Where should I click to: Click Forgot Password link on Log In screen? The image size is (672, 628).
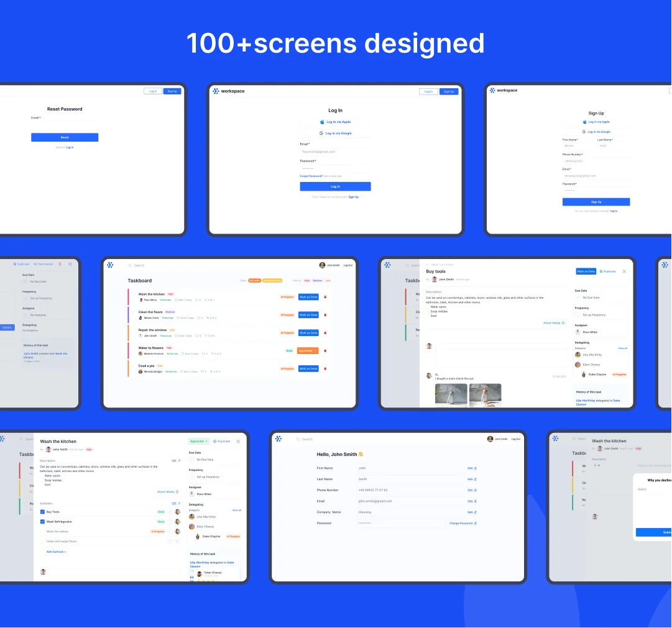pos(311,176)
